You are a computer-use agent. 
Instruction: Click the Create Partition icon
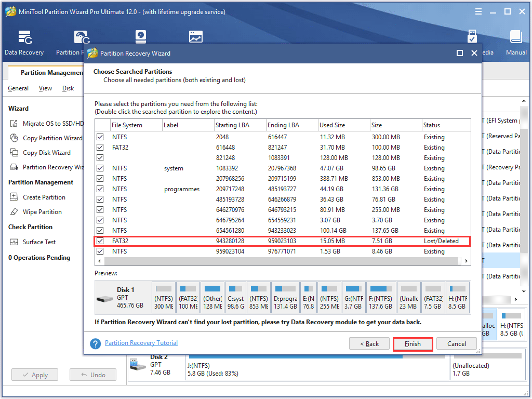coord(14,197)
